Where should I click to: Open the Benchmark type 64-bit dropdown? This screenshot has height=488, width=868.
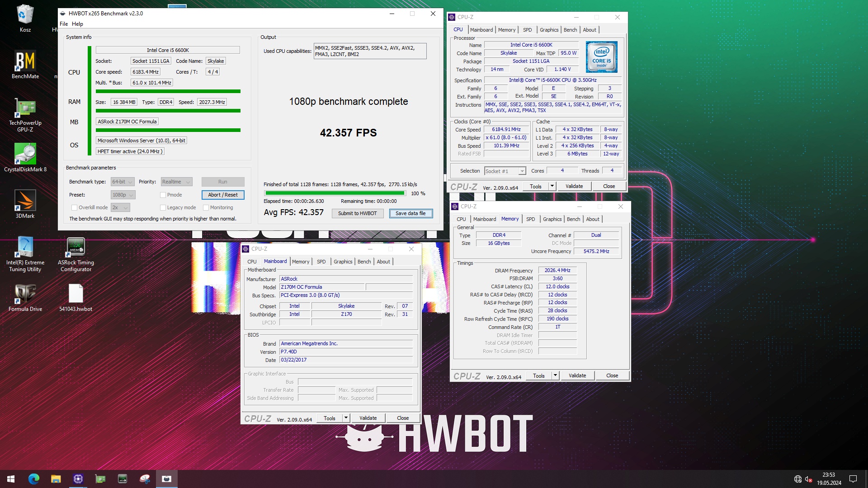123,182
